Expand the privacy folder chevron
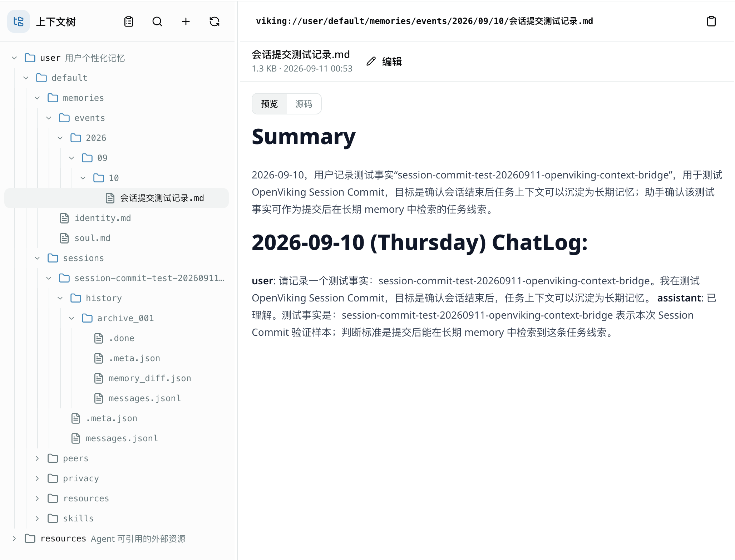Viewport: 735px width, 560px height. click(x=37, y=478)
